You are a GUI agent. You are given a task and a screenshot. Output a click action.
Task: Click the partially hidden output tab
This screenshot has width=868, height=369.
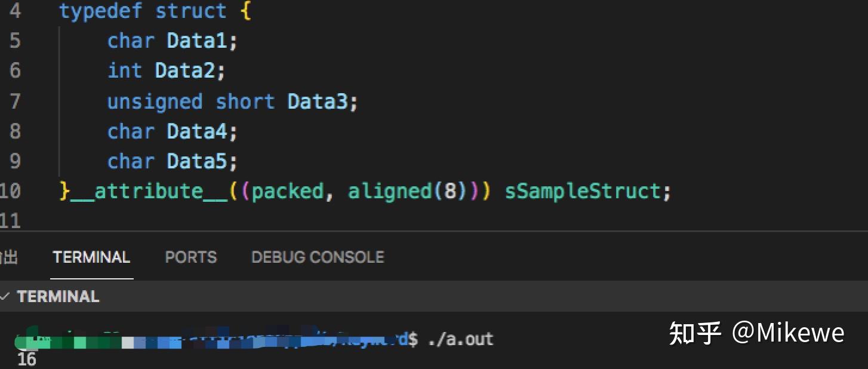coord(8,257)
